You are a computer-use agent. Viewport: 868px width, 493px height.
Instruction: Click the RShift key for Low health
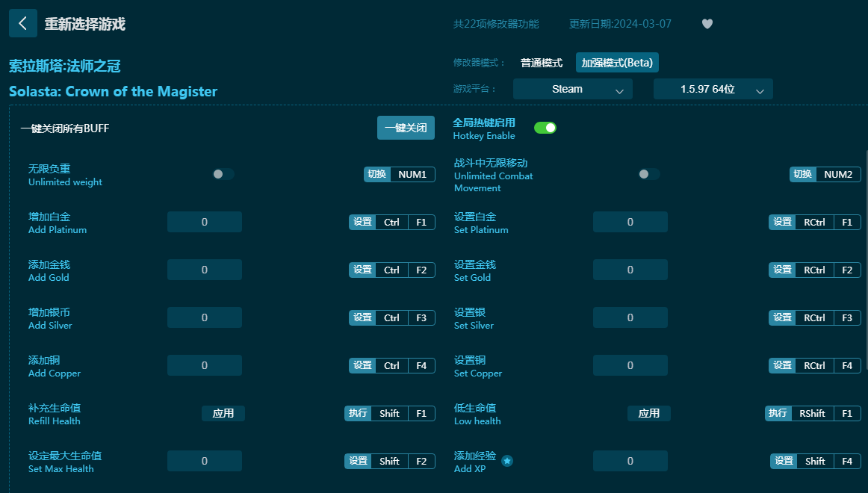pyautogui.click(x=812, y=413)
